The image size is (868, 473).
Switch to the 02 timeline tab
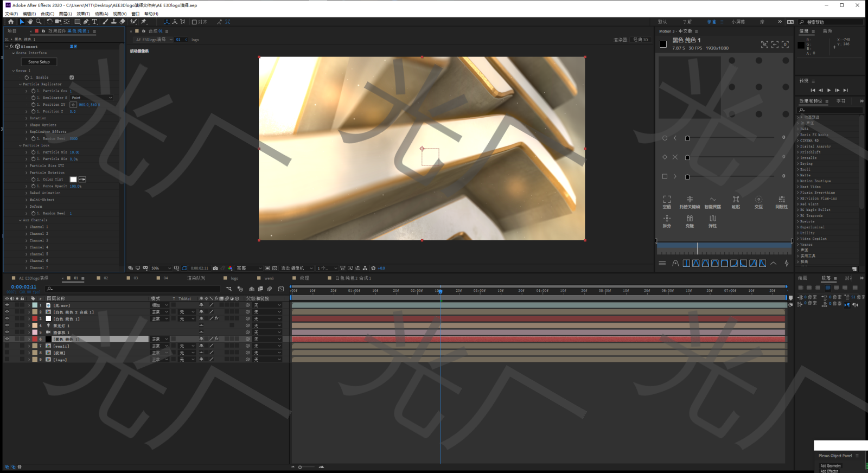tap(106, 278)
